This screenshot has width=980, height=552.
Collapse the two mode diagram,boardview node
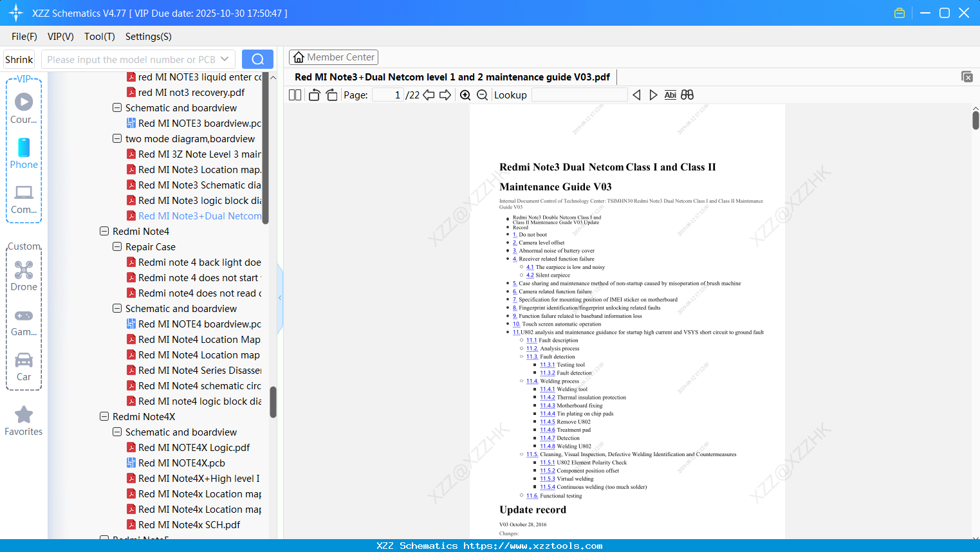click(x=117, y=138)
